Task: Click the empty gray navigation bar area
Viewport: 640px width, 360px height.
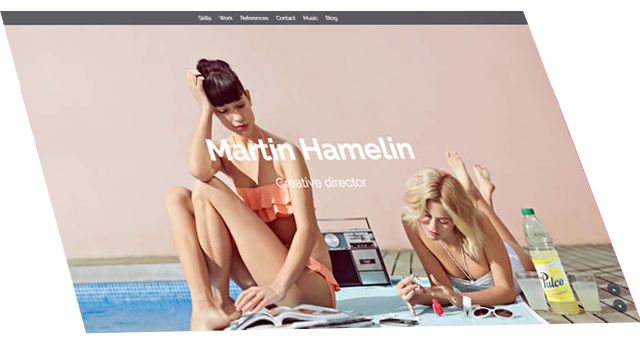Action: tap(429, 18)
